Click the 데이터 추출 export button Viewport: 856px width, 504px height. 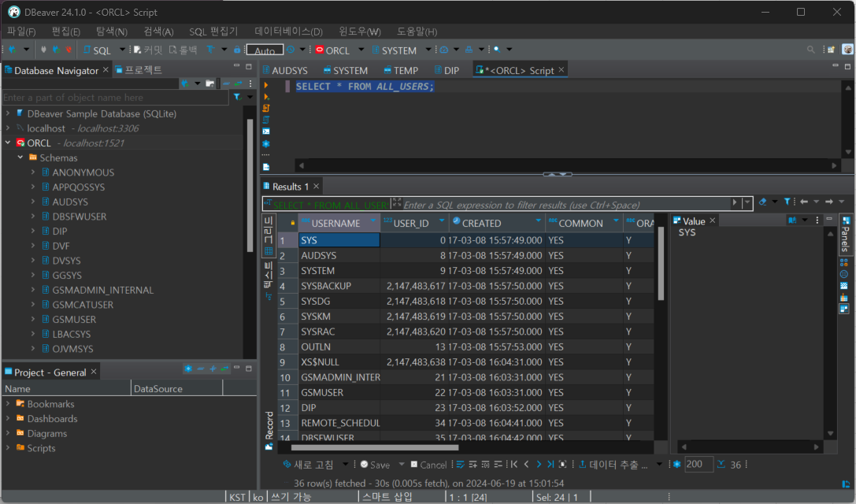point(613,465)
